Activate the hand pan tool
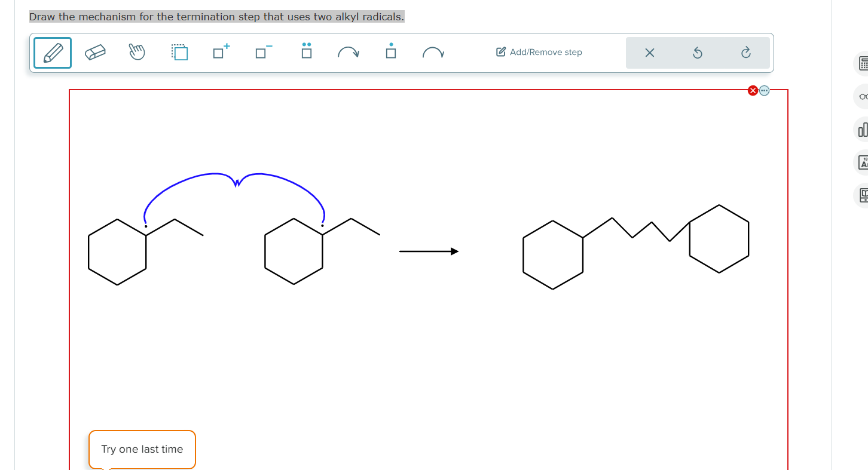868x470 pixels. coord(136,53)
